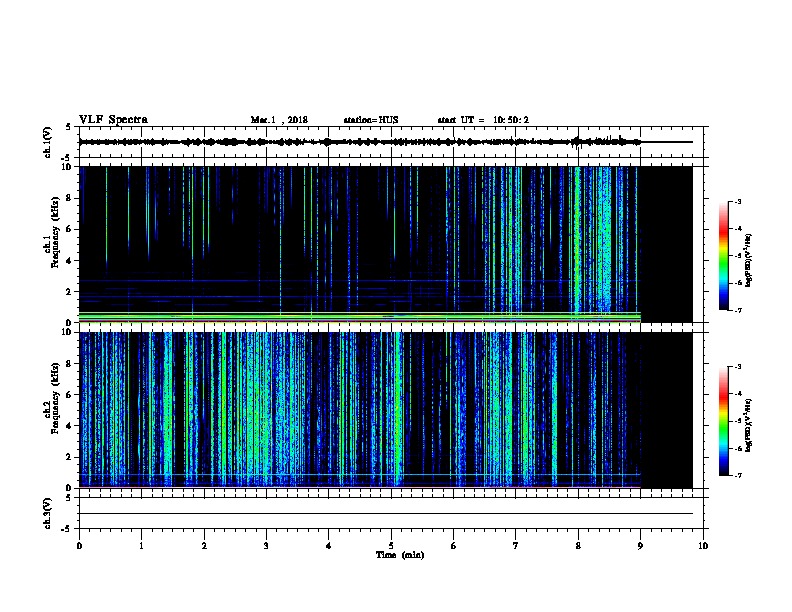The width and height of the screenshot is (792, 612).
Task: Click the time axis tick label "9"
Action: point(640,546)
